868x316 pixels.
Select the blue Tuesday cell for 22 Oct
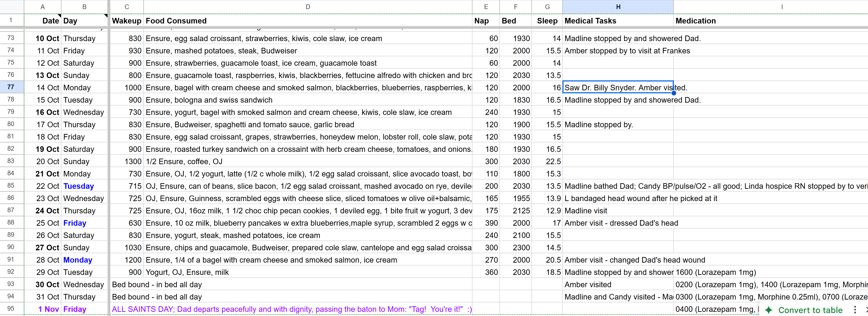point(84,186)
